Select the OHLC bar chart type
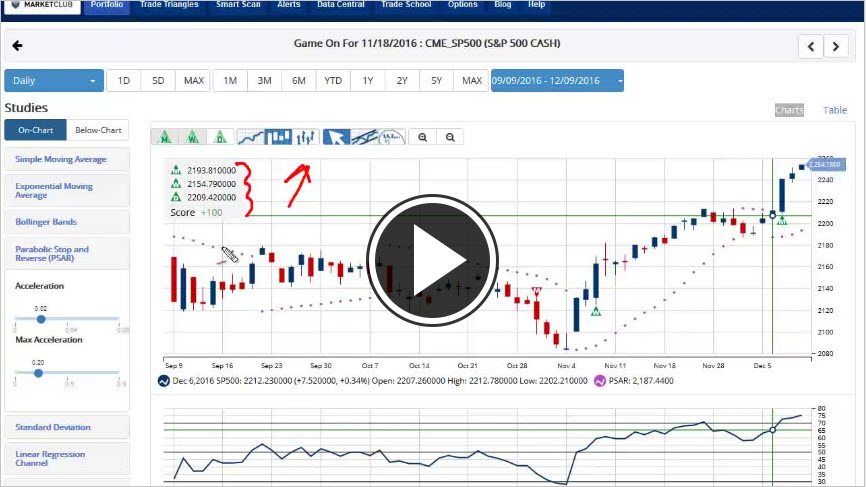This screenshot has height=487, width=866. tap(306, 137)
